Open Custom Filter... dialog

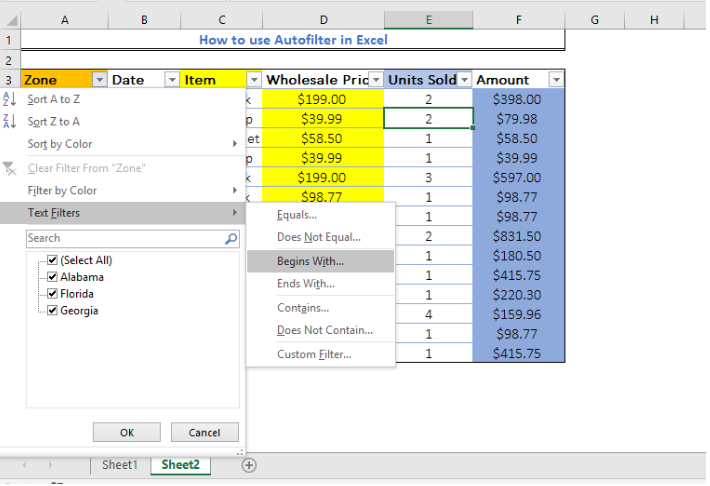point(320,354)
